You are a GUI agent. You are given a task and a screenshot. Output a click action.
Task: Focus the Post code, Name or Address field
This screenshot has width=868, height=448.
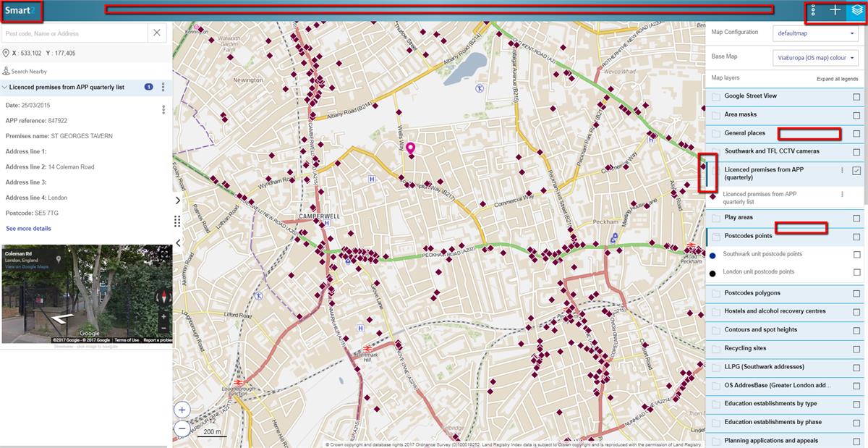(75, 33)
